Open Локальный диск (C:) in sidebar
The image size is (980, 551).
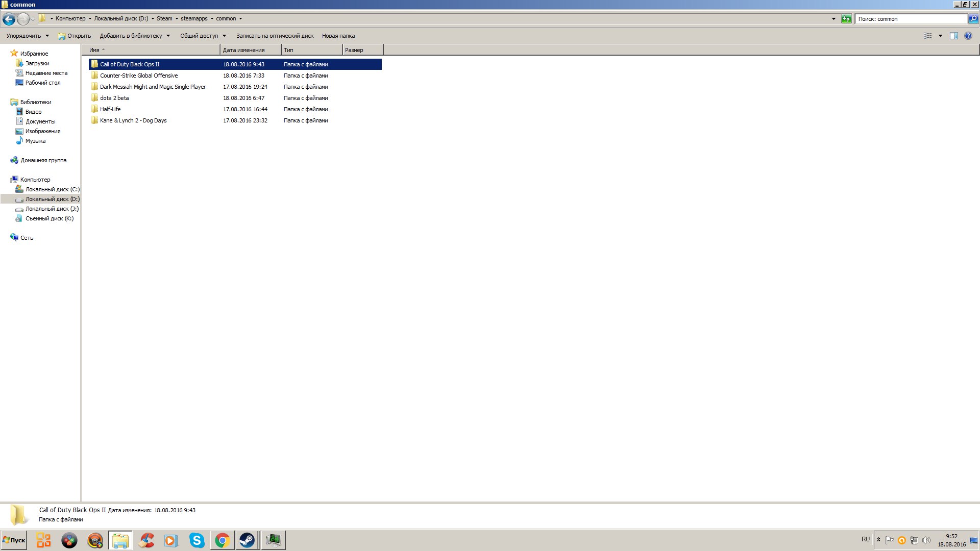click(53, 189)
